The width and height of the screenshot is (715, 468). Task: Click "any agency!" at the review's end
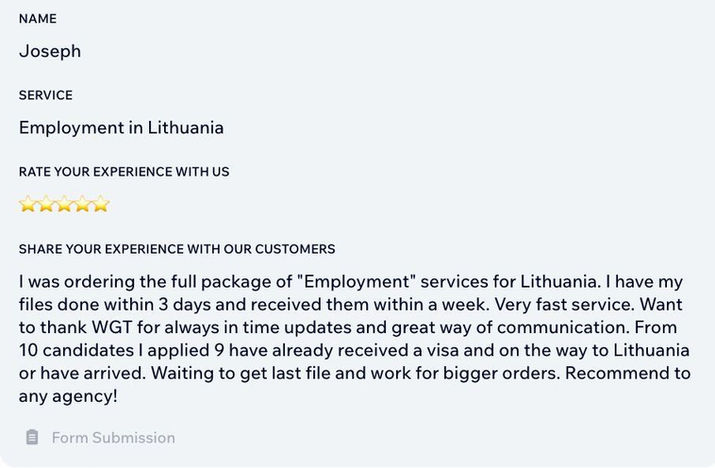click(x=68, y=397)
